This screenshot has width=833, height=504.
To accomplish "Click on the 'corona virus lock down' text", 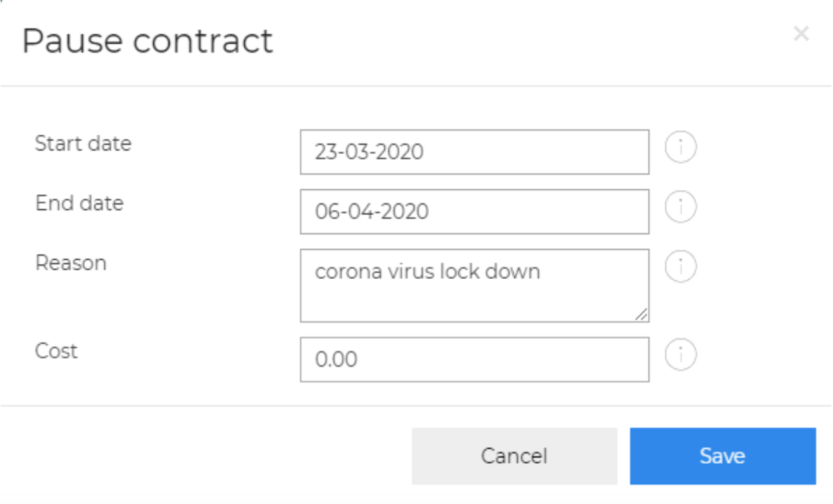I will (427, 272).
